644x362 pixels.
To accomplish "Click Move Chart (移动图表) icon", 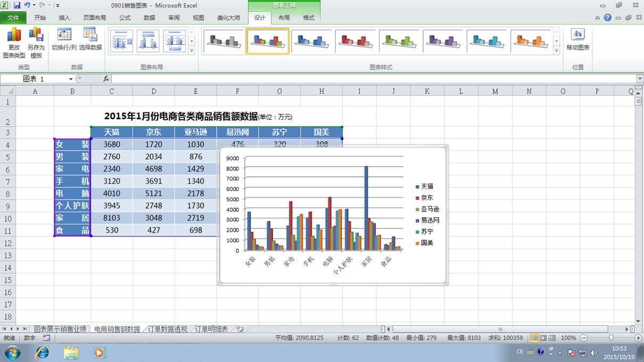I will 577,35.
